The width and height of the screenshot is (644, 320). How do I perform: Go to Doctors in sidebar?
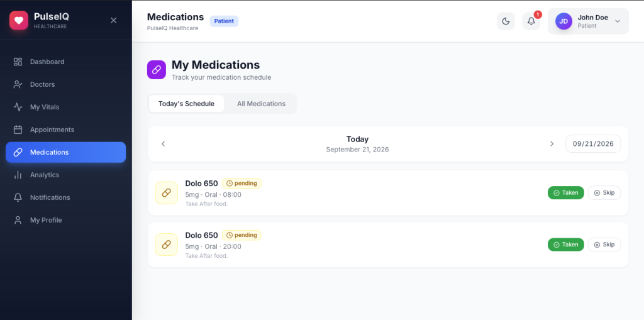pyautogui.click(x=65, y=84)
